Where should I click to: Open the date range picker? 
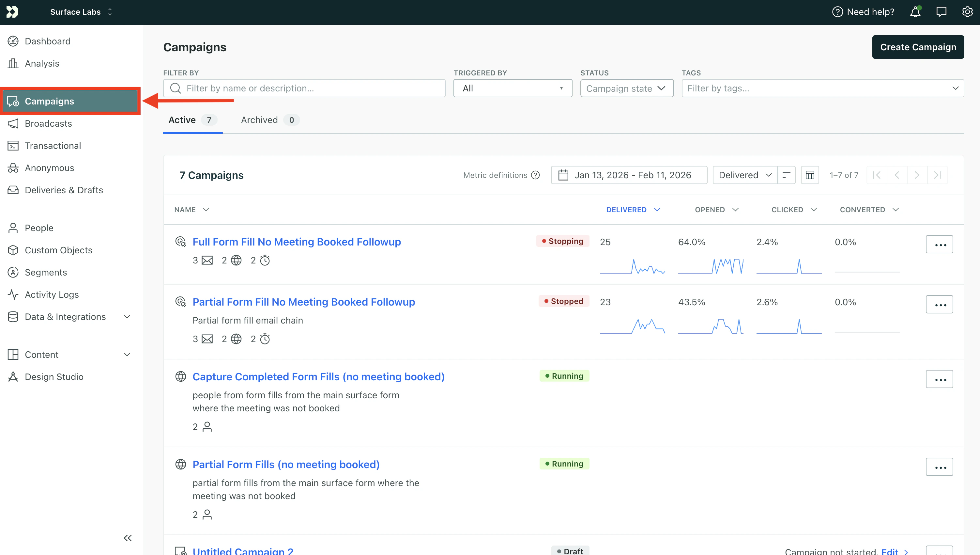click(629, 175)
